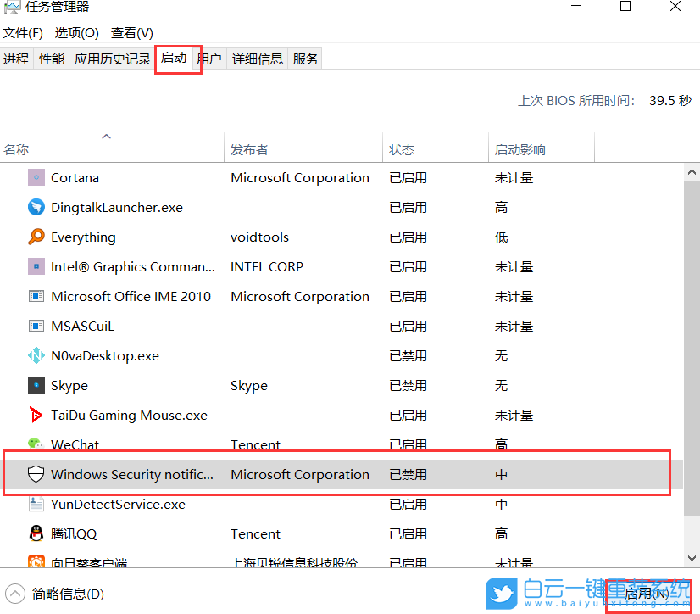The height and width of the screenshot is (614, 700).
Task: Click the Task Manager title bar icon
Action: (x=11, y=7)
